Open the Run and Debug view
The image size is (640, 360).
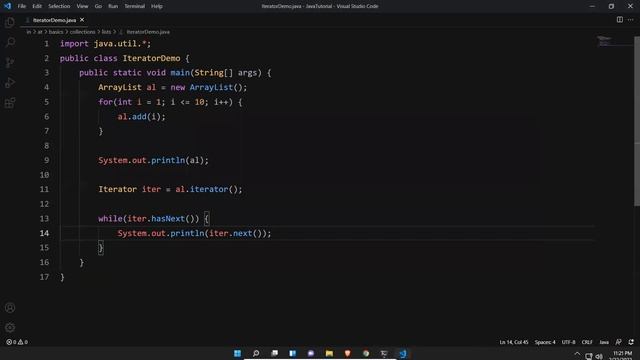pos(10,82)
